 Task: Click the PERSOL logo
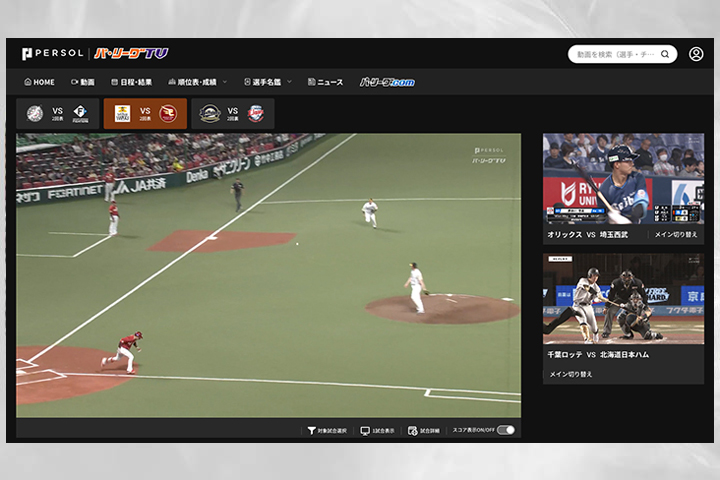pos(52,53)
